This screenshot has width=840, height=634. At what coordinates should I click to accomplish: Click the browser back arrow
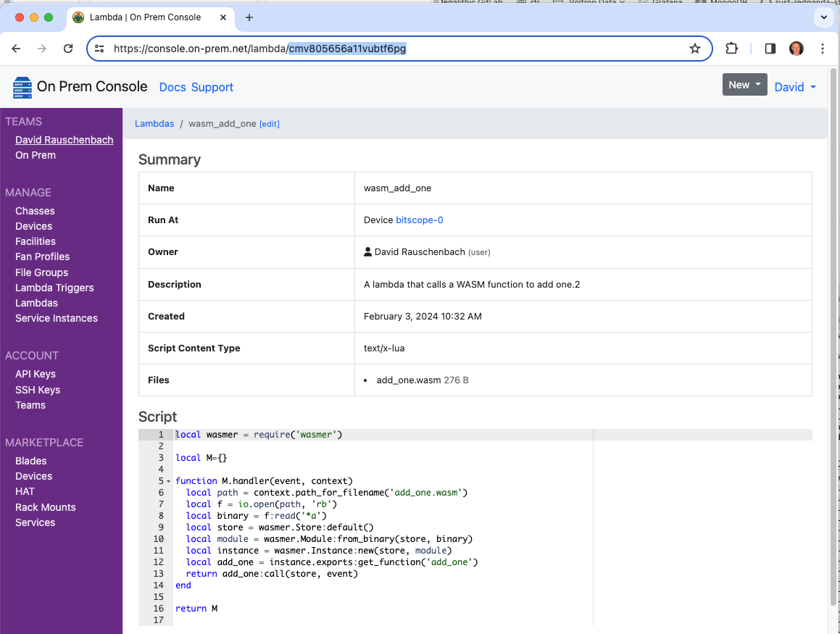pyautogui.click(x=16, y=49)
